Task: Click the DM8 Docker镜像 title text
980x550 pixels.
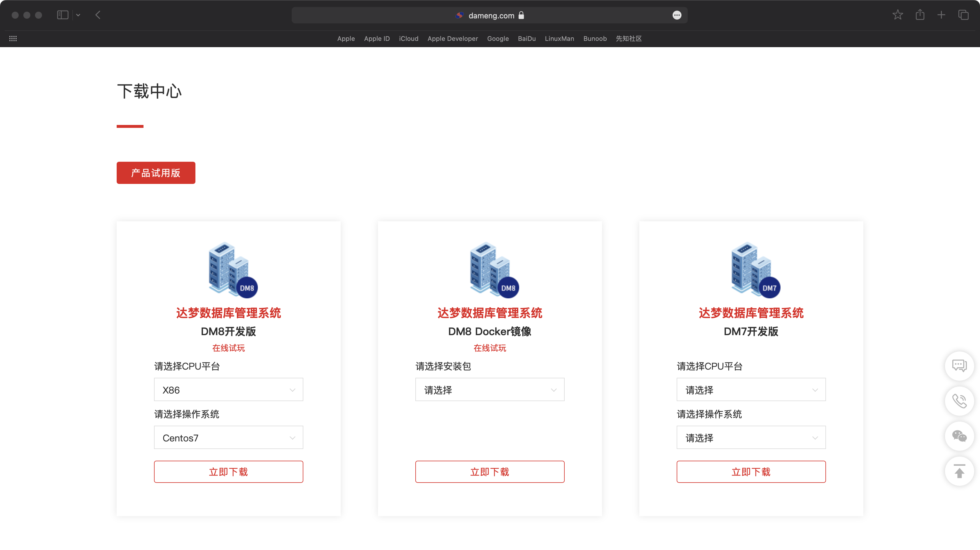Action: (x=490, y=331)
